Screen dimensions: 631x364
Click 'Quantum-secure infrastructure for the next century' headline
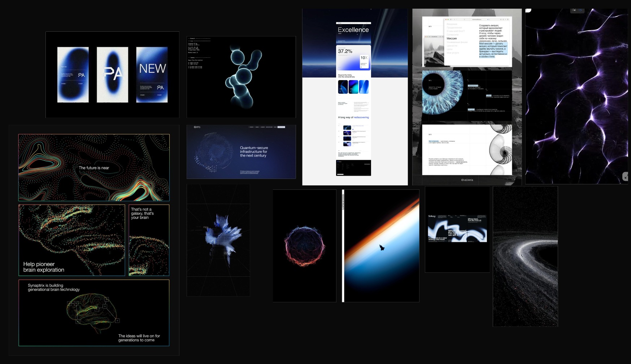pyautogui.click(x=254, y=152)
